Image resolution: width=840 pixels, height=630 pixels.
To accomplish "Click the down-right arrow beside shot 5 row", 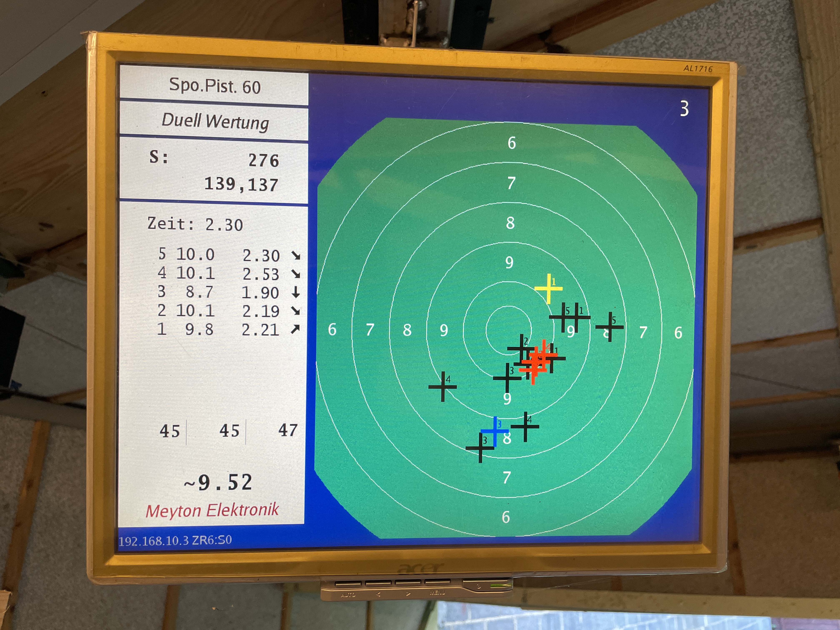I will [x=295, y=256].
